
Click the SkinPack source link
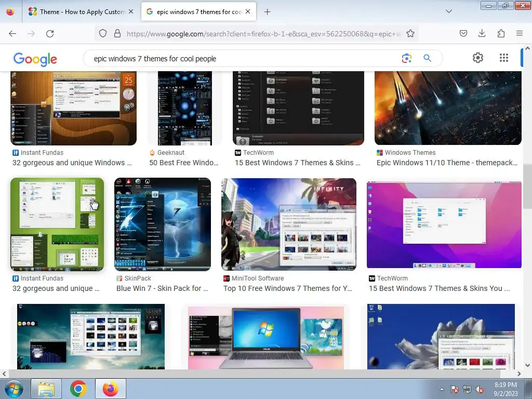click(x=134, y=278)
